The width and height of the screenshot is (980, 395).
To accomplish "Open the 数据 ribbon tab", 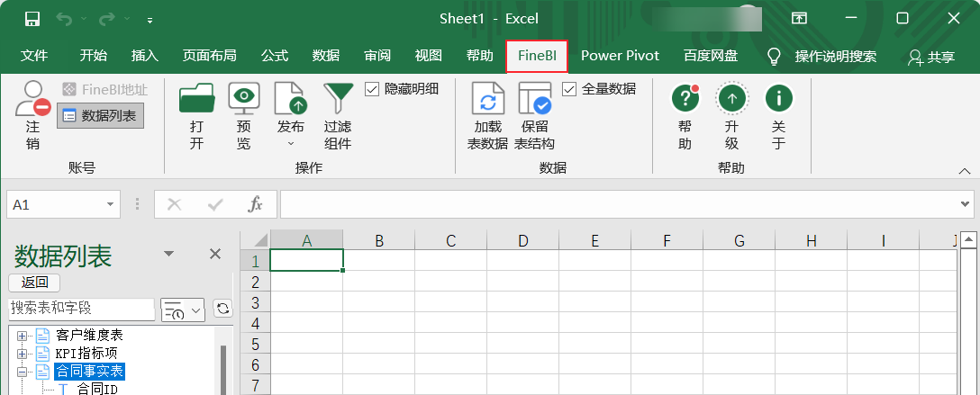I will [325, 56].
